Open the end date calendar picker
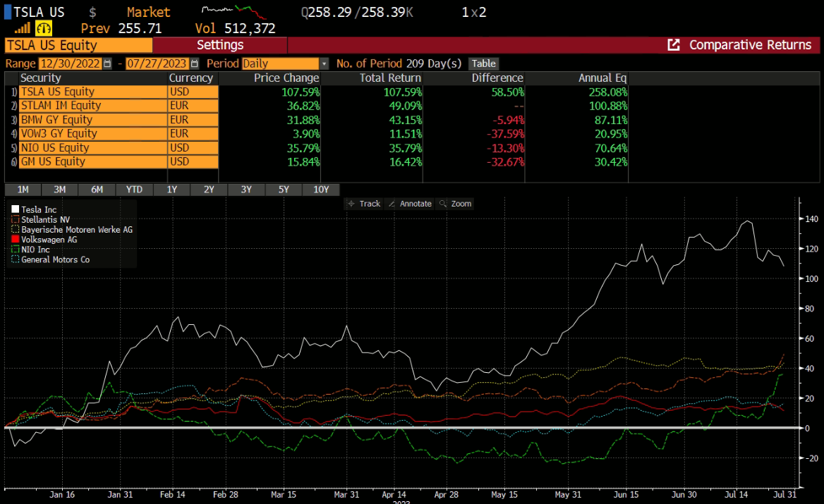 (192, 63)
